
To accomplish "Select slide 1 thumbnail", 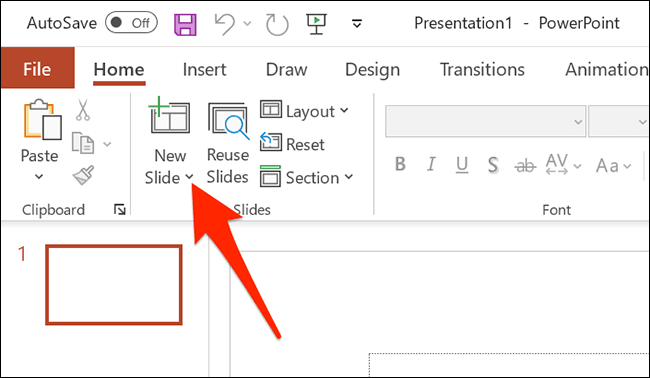I will coord(114,285).
